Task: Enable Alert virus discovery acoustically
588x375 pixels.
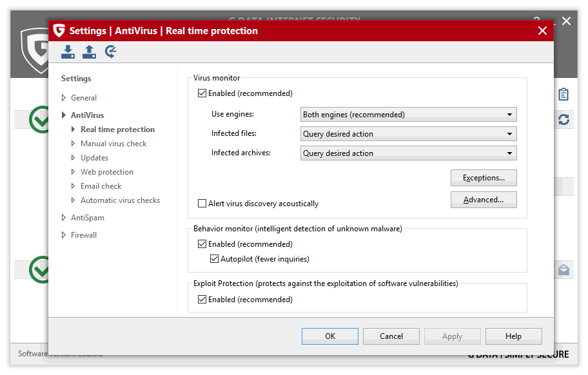Action: click(202, 204)
